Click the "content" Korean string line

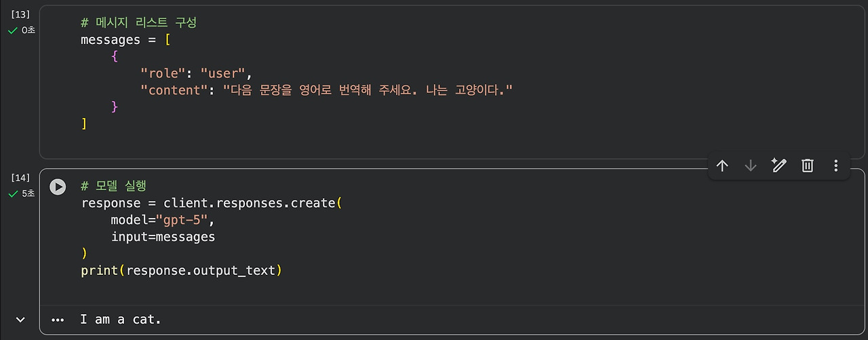click(326, 90)
